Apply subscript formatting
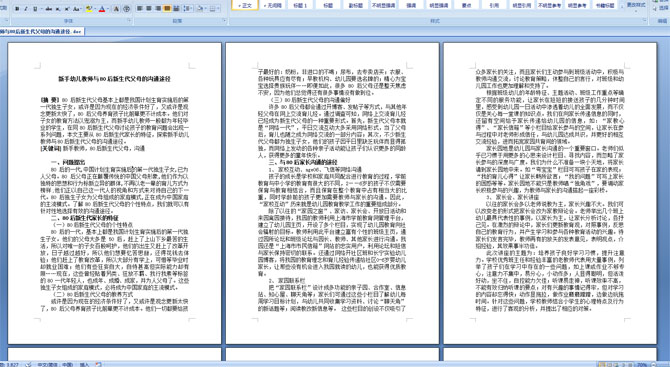This screenshot has width=670, height=367. (58, 9)
